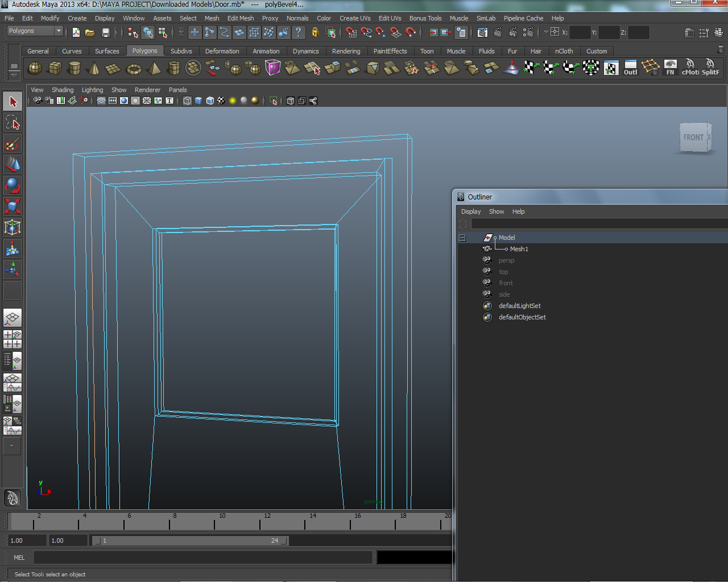728x582 pixels.
Task: Open the render view clapperboard icon
Action: 482,32
